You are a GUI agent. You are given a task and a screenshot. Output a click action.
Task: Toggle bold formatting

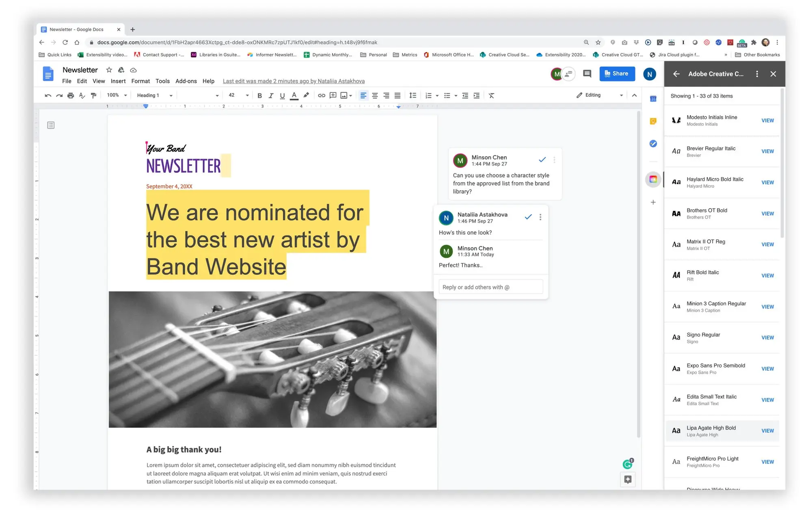[259, 95]
